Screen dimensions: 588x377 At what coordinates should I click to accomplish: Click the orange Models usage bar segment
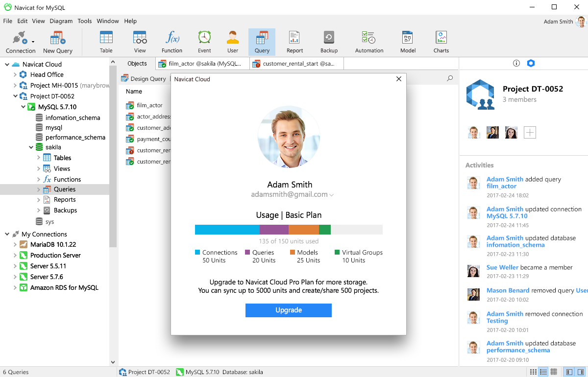[304, 230]
